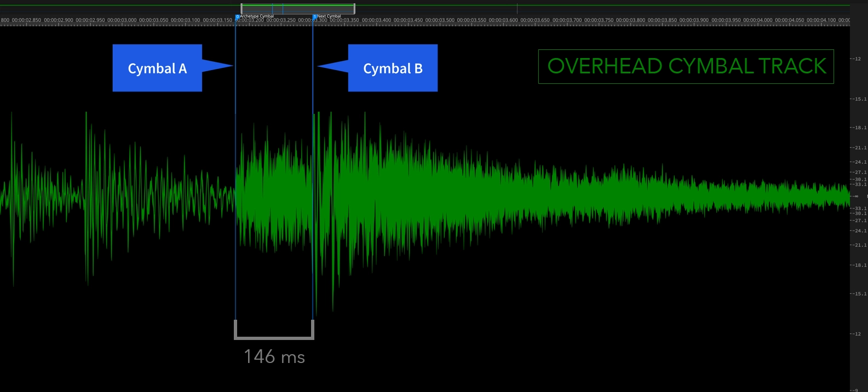
Task: Click the ruler at 00:00:03.100
Action: [x=186, y=20]
